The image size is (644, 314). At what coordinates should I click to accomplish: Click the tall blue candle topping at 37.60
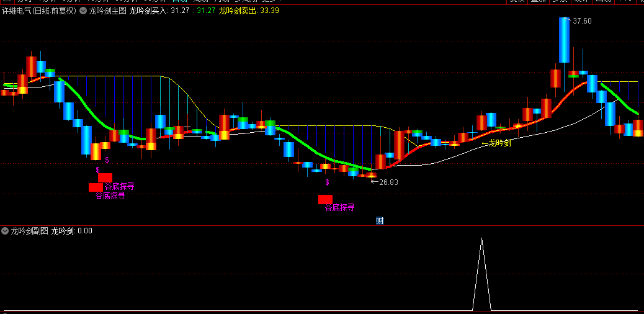coord(565,40)
